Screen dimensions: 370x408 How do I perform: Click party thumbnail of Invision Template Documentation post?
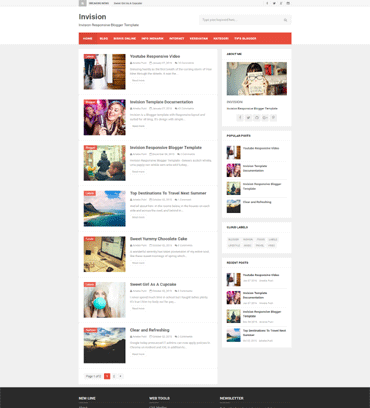click(x=105, y=117)
